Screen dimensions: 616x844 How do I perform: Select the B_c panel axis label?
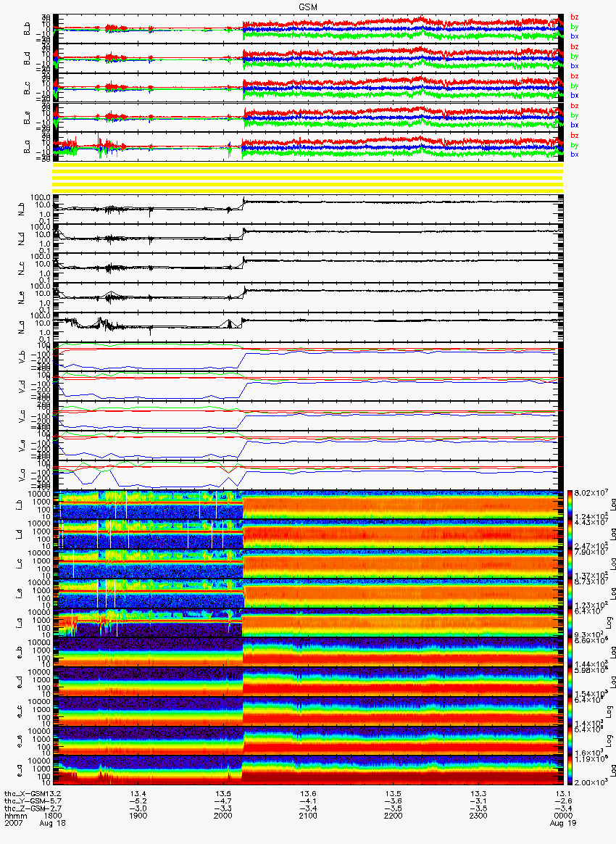point(28,88)
